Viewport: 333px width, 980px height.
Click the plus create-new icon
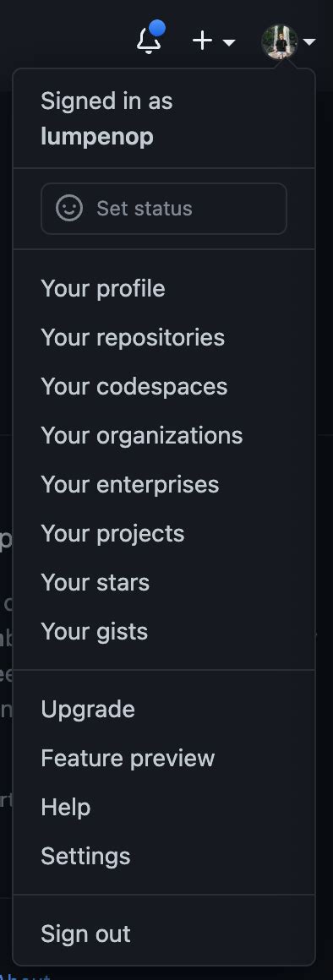tap(203, 41)
